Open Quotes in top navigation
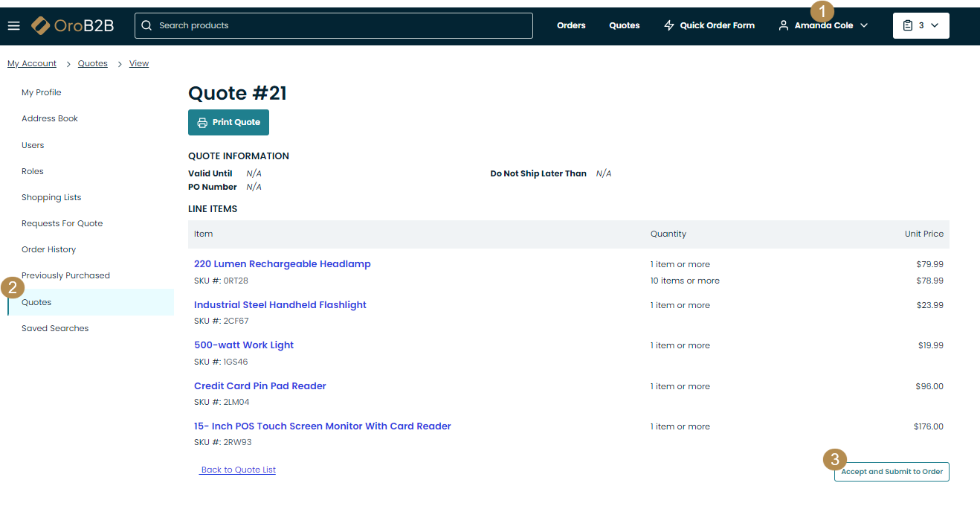 coord(624,25)
